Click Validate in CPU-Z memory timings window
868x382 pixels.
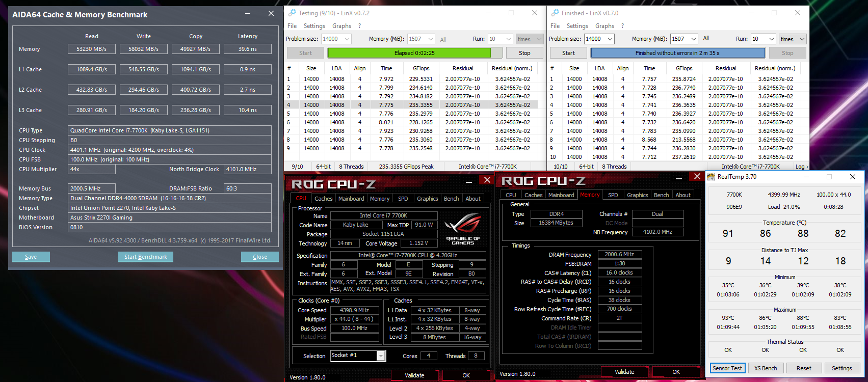[624, 372]
